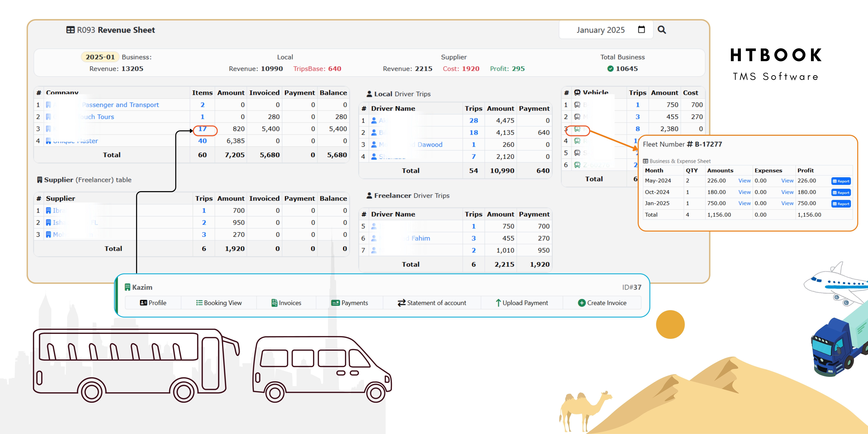This screenshot has width=868, height=434.
Task: Click Upload Payment
Action: pyautogui.click(x=522, y=303)
